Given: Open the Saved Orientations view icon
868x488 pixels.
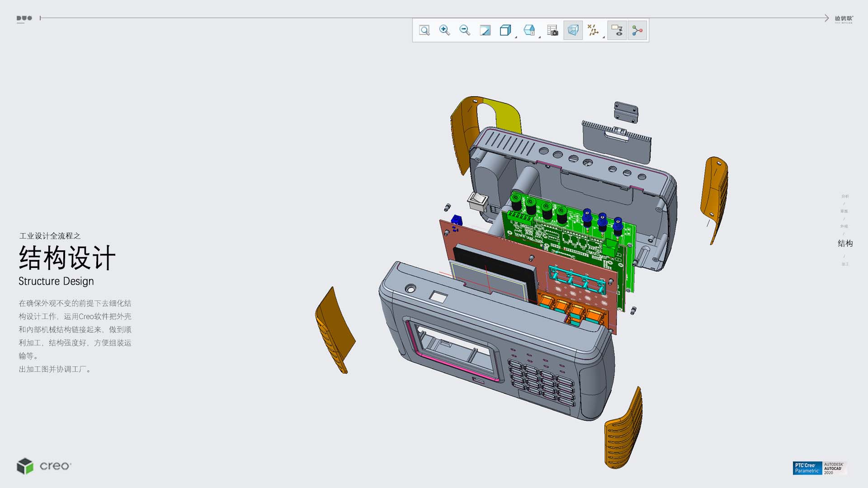Looking at the screenshot, I should pos(528,30).
